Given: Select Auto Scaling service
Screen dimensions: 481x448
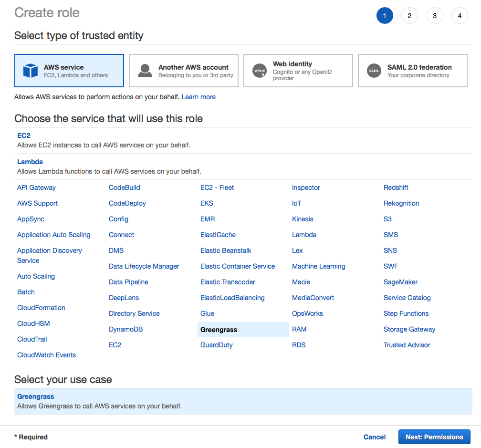Looking at the screenshot, I should tap(36, 276).
